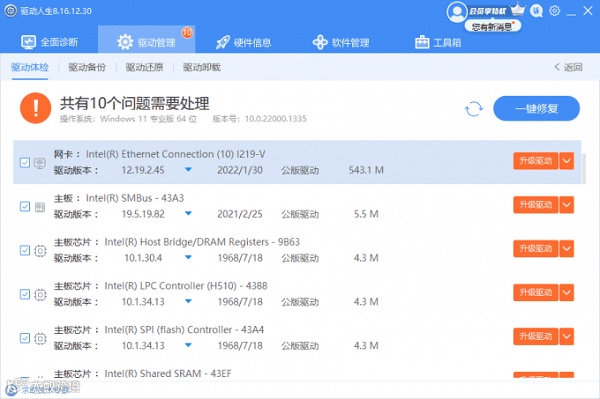Viewport: 600px width, 399px height.
Task: Open version dropdown for SPI Controller driver
Action: click(x=188, y=345)
